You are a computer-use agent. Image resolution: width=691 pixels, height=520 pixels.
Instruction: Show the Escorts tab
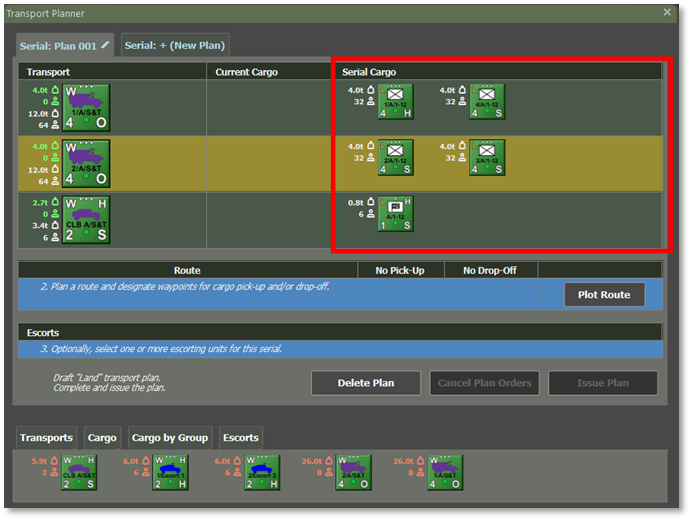[241, 437]
